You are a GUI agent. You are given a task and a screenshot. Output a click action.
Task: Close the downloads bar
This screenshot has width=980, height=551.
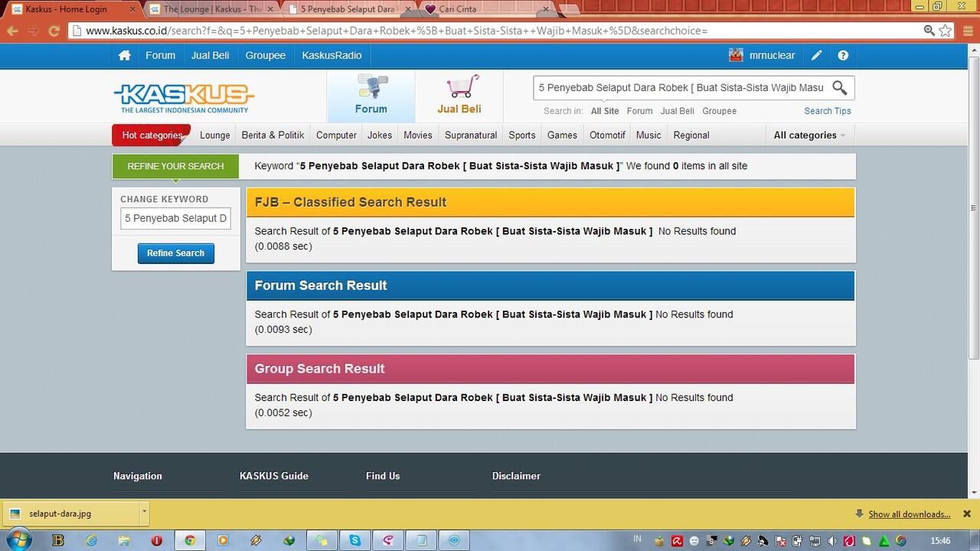point(966,514)
